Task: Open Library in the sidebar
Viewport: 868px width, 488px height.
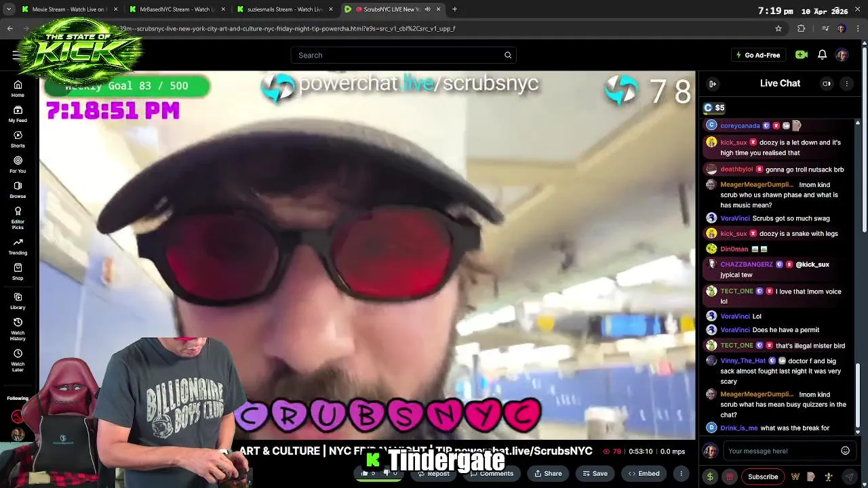Action: pos(18,301)
